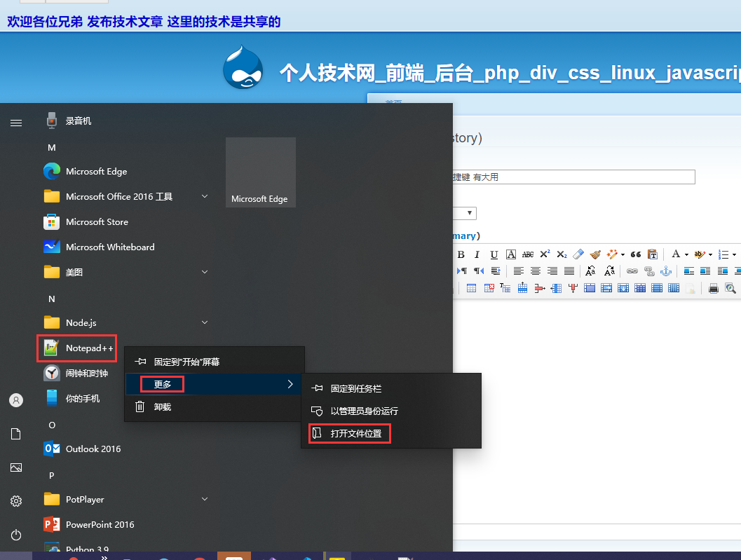
Task: Apply text highlight color with ab button
Action: pyautogui.click(x=700, y=254)
